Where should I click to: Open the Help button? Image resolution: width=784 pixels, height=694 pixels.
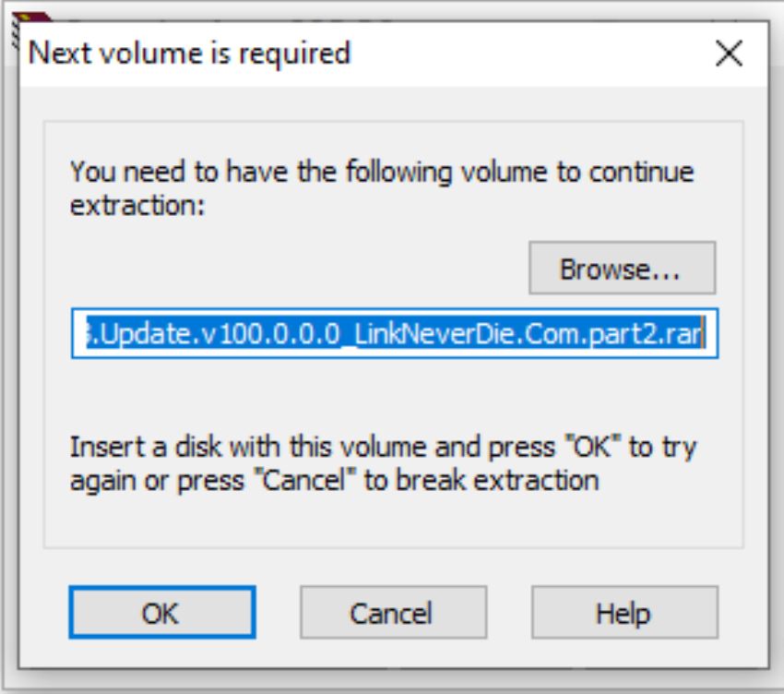[624, 614]
